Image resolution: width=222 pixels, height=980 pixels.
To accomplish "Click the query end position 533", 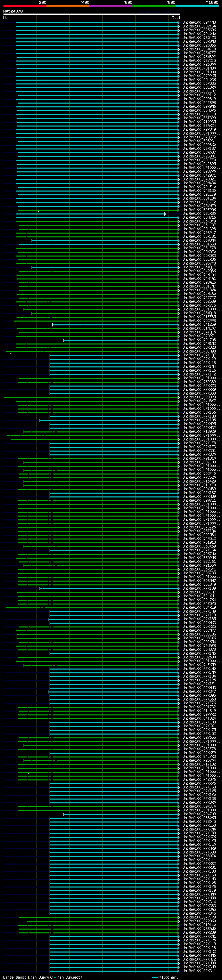I will click(x=175, y=17).
